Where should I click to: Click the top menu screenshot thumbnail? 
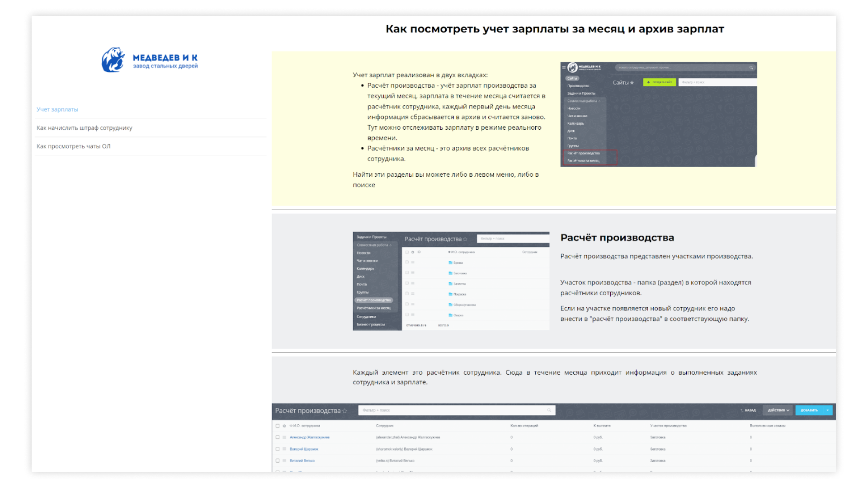tap(658, 114)
